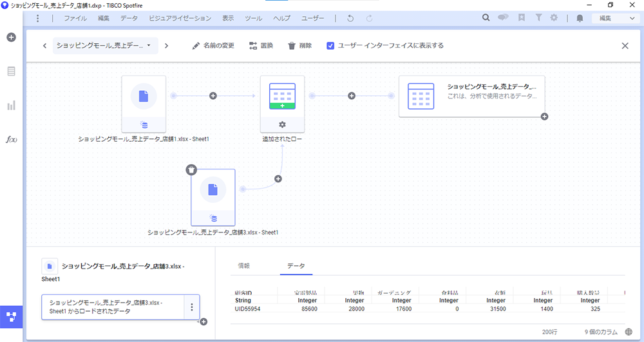This screenshot has width=644, height=342.
Task: Open the notifications bell icon
Action: tap(580, 18)
